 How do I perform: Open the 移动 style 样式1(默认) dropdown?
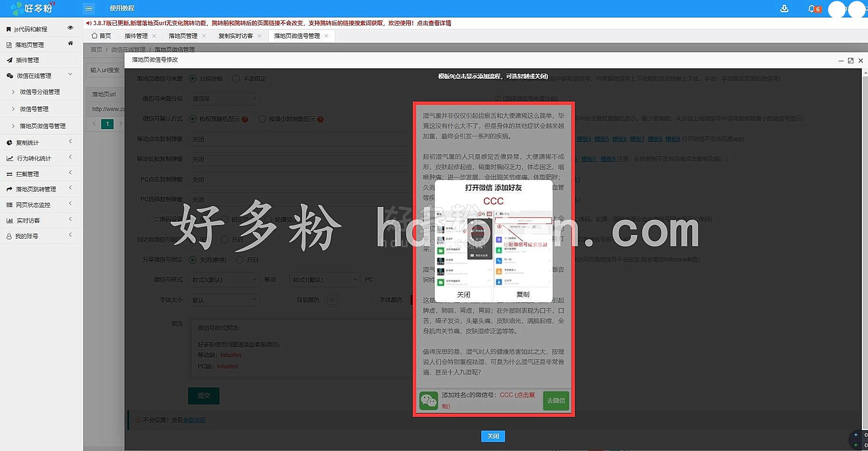coord(224,280)
